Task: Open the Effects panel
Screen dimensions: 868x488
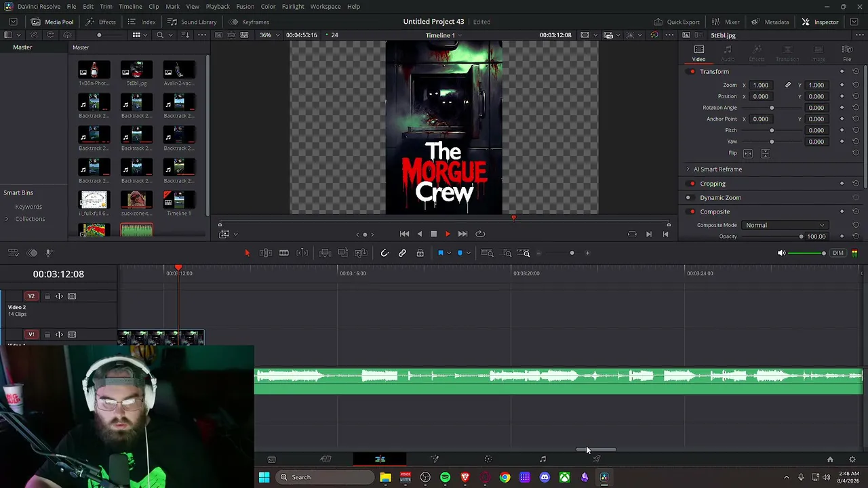Action: tap(101, 22)
